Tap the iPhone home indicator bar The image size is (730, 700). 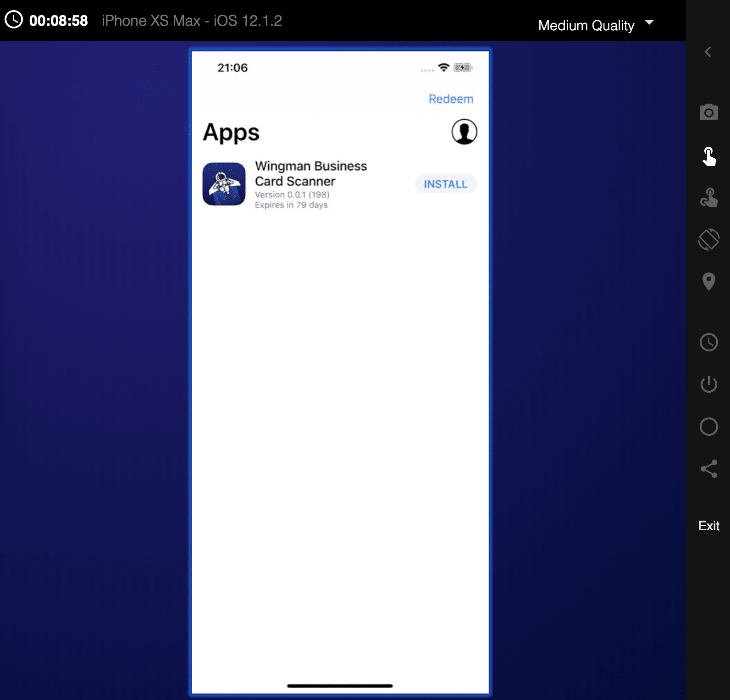tap(340, 686)
